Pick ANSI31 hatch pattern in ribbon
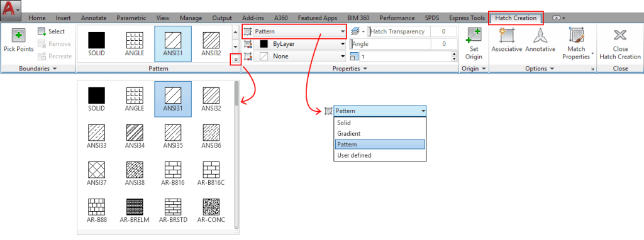 pos(172,44)
